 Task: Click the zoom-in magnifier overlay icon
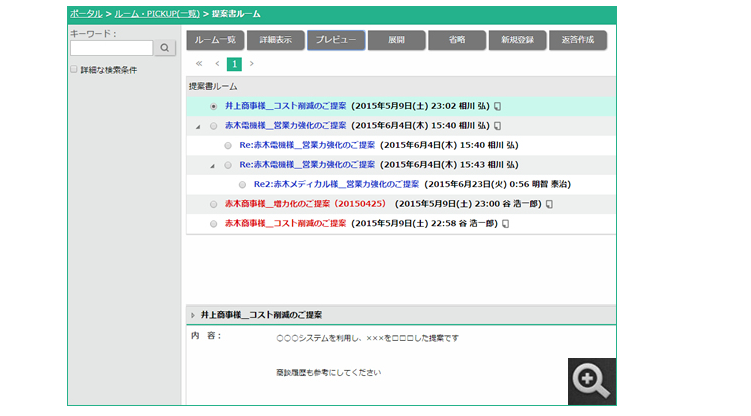coord(592,381)
